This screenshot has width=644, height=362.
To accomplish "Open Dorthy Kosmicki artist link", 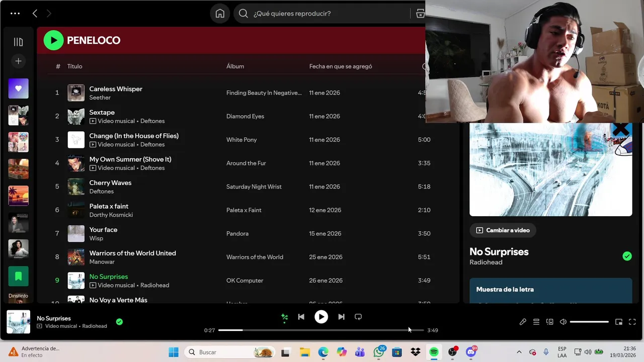I will pyautogui.click(x=111, y=215).
